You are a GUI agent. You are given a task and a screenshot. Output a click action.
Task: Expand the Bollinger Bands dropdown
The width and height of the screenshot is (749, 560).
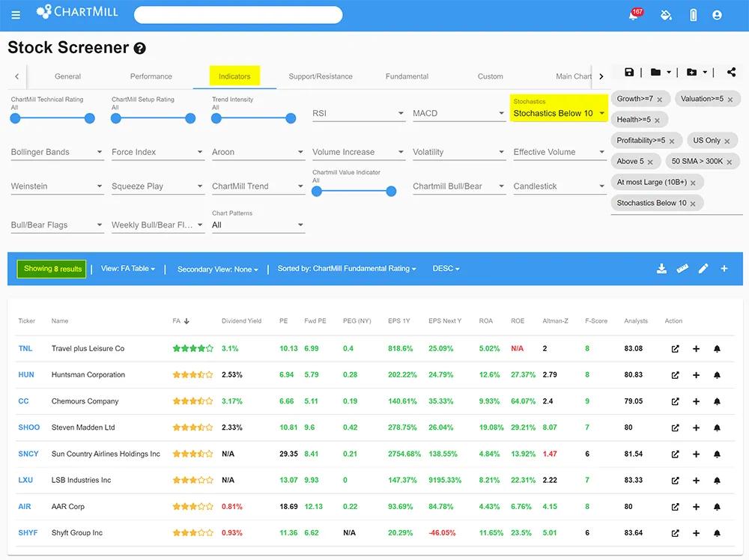(x=58, y=152)
